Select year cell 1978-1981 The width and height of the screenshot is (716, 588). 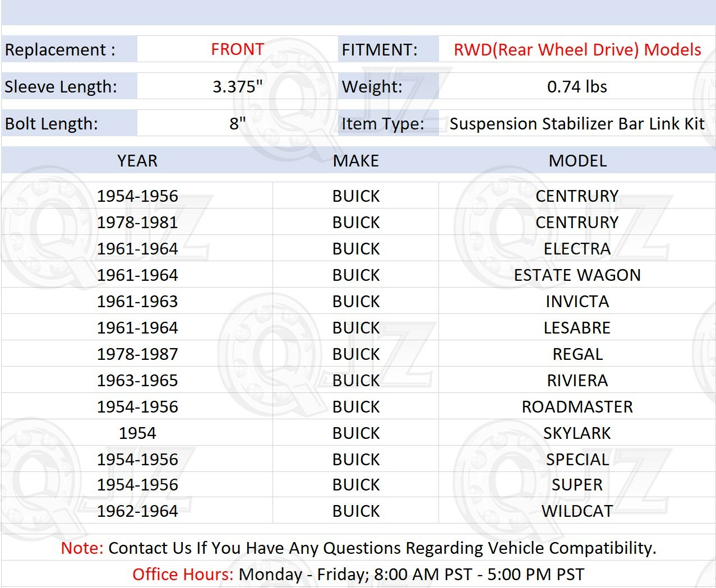coord(137,222)
